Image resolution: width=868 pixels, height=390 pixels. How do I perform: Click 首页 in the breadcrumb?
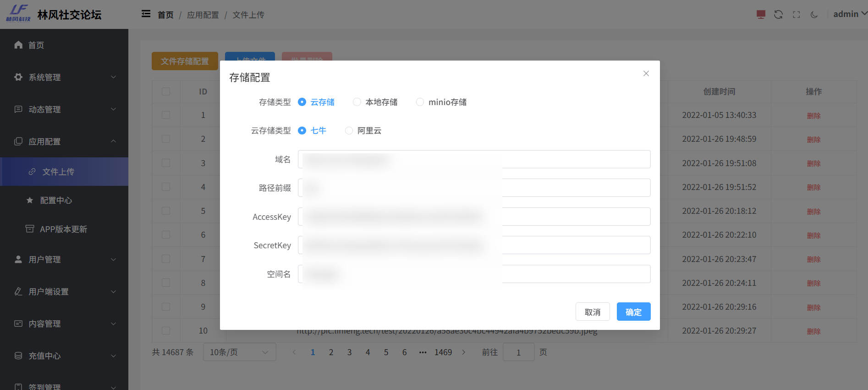165,15
